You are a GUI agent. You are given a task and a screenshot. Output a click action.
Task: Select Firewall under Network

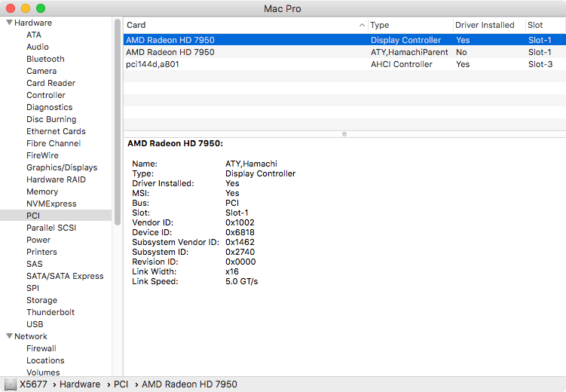(x=41, y=348)
